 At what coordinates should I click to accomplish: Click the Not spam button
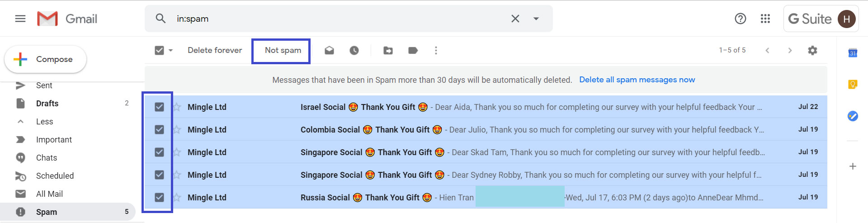click(x=283, y=50)
